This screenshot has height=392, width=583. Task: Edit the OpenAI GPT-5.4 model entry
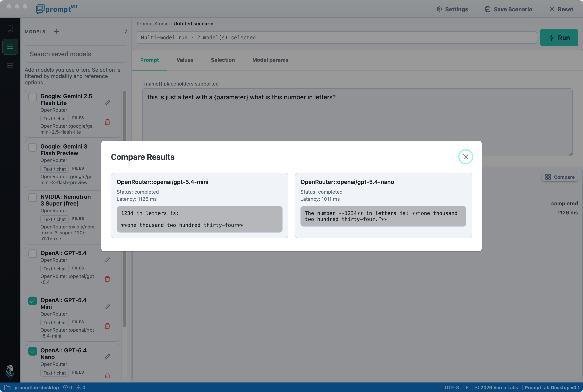[x=107, y=259]
